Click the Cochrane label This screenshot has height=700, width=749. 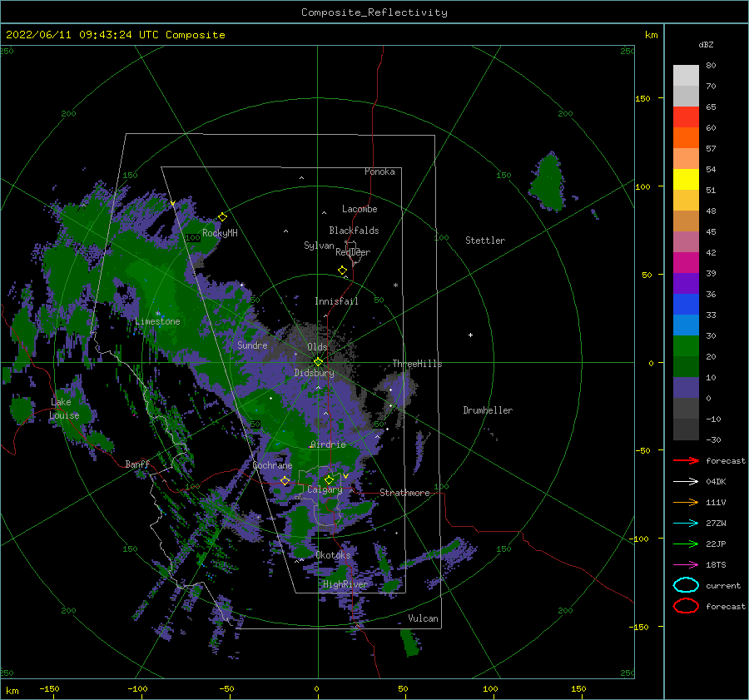272,465
